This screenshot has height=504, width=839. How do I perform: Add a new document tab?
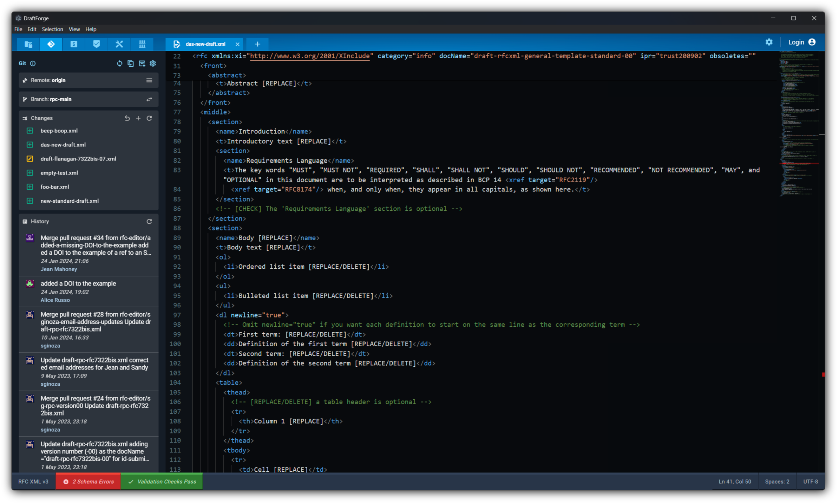[257, 44]
